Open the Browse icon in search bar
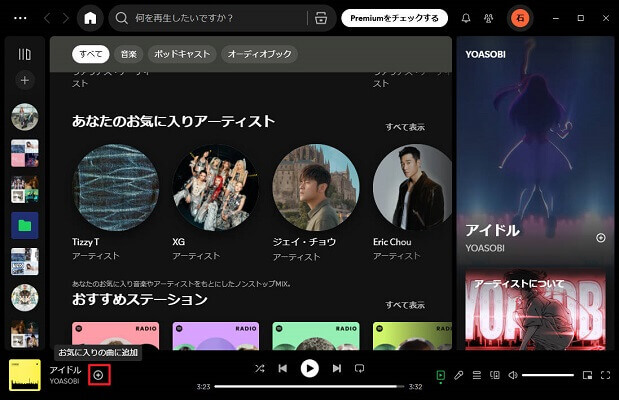 pos(321,18)
